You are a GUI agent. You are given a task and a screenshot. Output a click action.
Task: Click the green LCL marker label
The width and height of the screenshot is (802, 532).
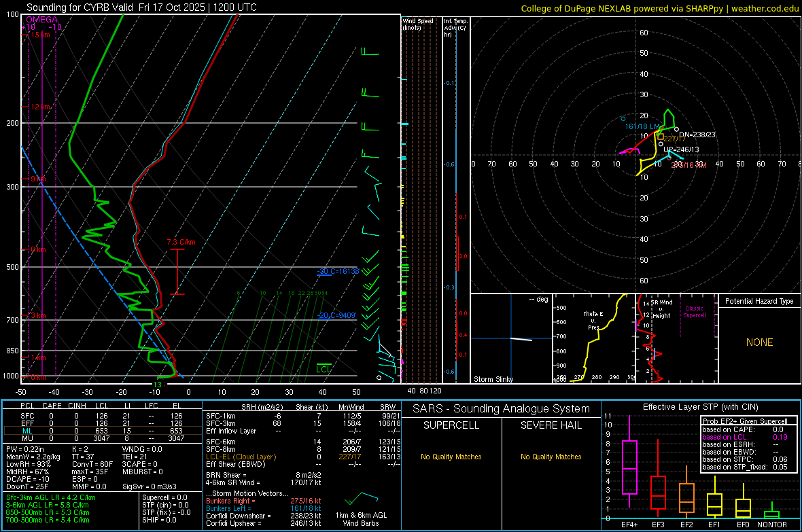coord(324,370)
